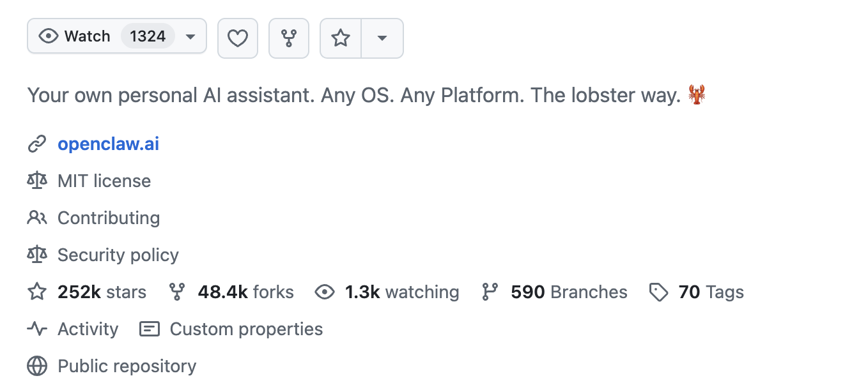Click the star icon to star repo
This screenshot has width=868, height=392.
[341, 38]
